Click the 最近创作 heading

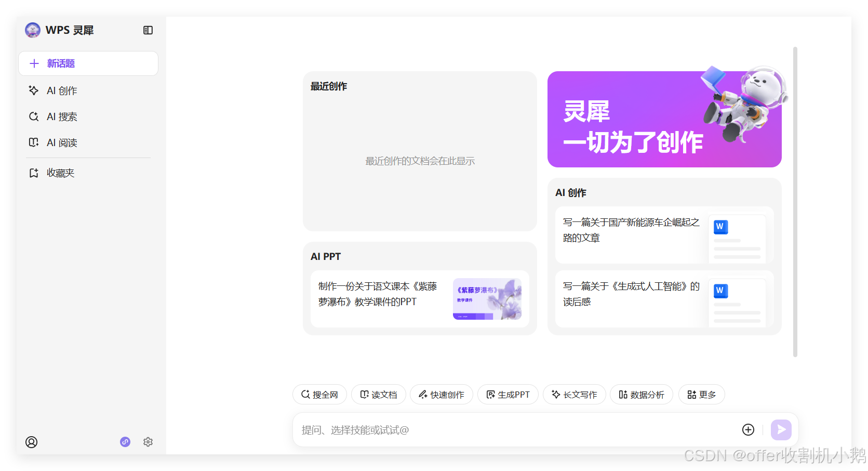point(329,86)
